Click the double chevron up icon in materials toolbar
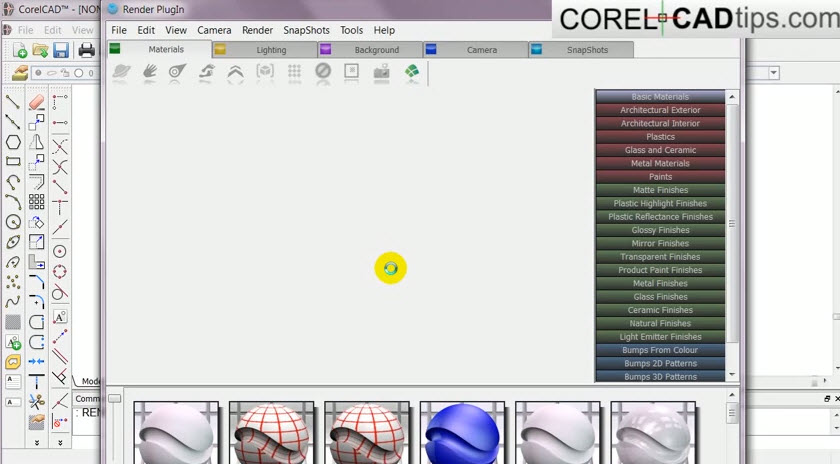Screen dimensions: 840x464 pyautogui.click(x=235, y=72)
